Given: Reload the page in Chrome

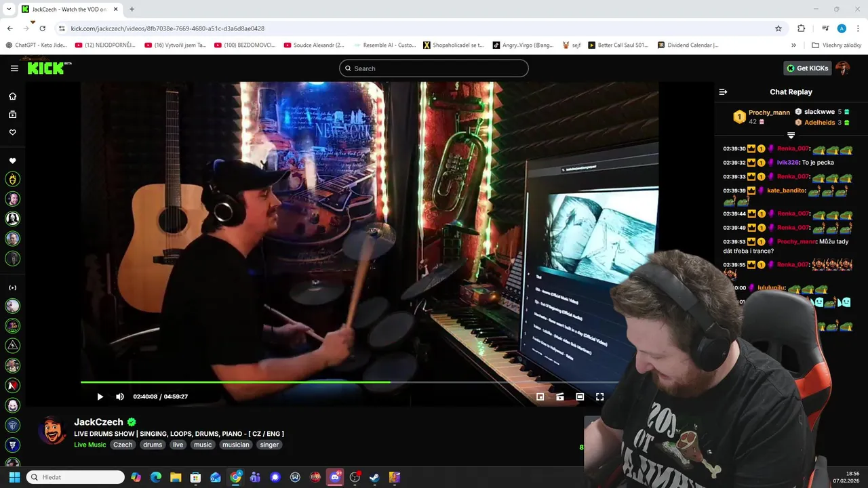Looking at the screenshot, I should [x=42, y=28].
